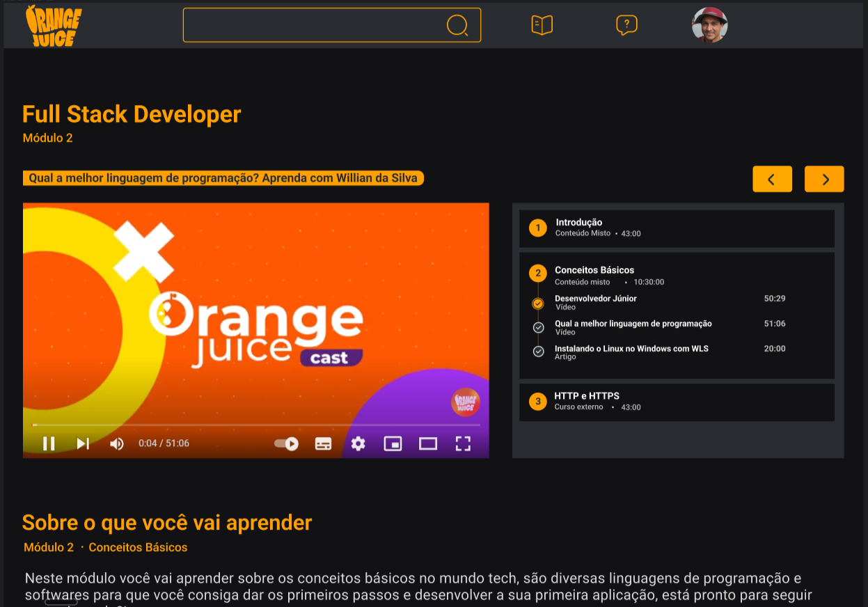Expand the 'HTTP e HTTPS' module section
The width and height of the screenshot is (868, 607).
click(676, 402)
